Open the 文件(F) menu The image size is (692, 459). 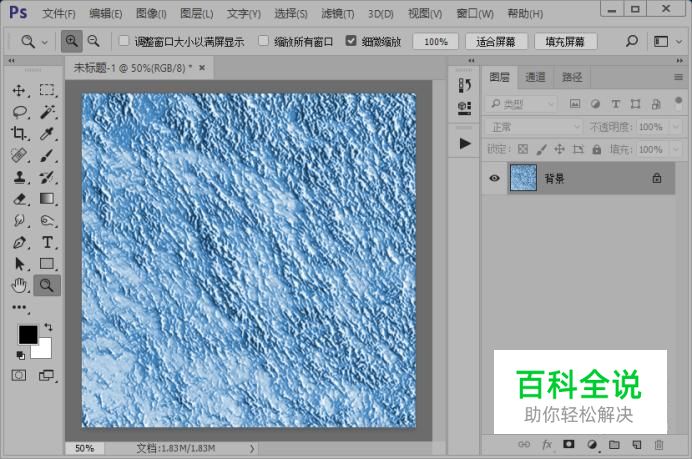pyautogui.click(x=59, y=14)
